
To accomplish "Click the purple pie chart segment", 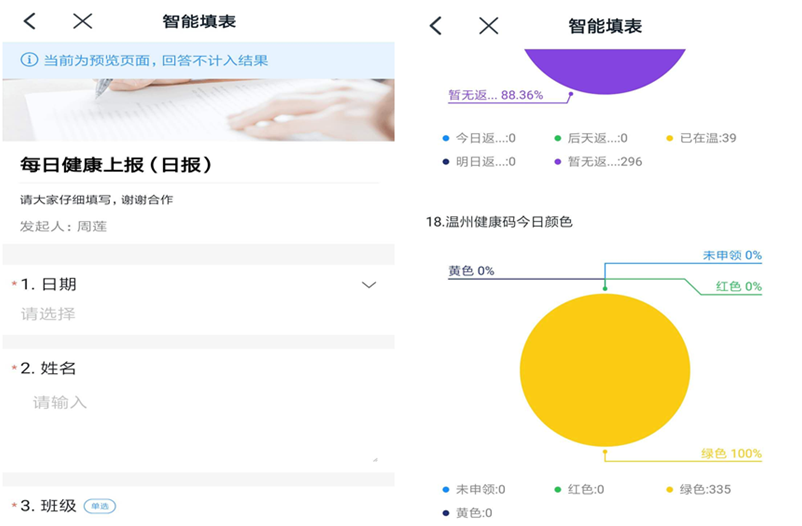I will pos(605,69).
